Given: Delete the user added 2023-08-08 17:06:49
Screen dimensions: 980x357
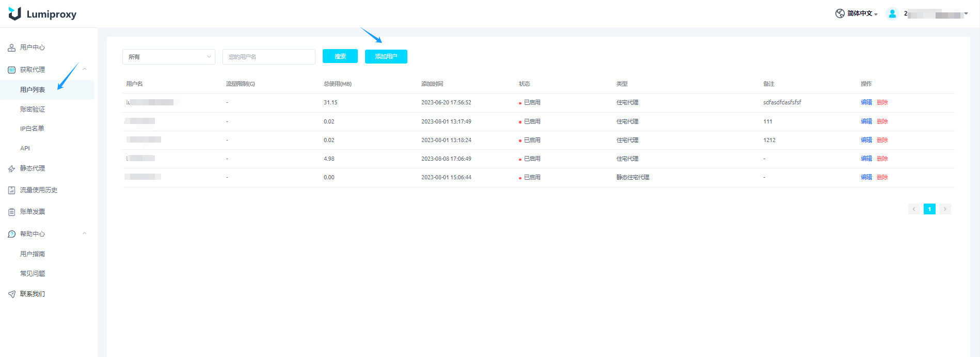Looking at the screenshot, I should (x=882, y=159).
